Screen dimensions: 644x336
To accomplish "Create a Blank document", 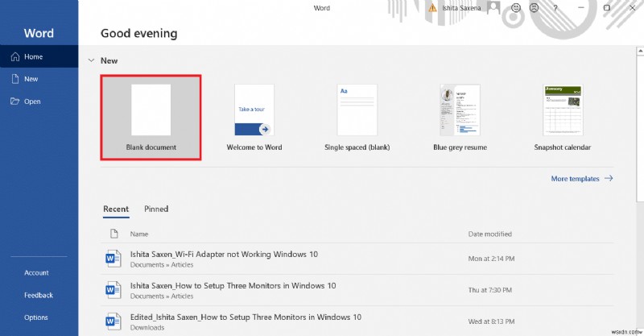I will point(151,117).
